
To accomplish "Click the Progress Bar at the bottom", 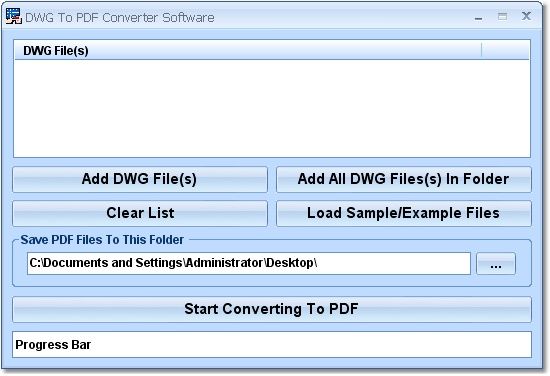I will click(x=272, y=344).
